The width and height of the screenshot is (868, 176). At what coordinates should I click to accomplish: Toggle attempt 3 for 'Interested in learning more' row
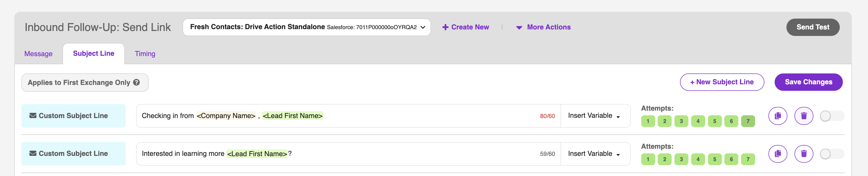click(681, 159)
